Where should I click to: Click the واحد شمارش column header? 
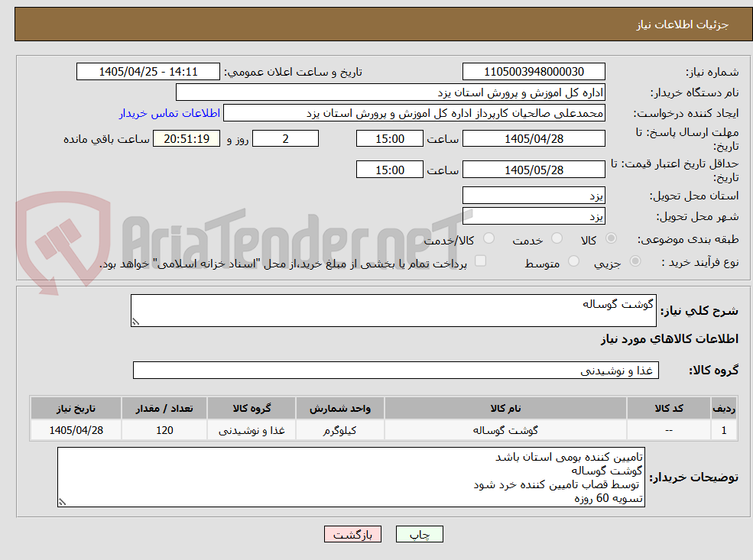click(339, 409)
